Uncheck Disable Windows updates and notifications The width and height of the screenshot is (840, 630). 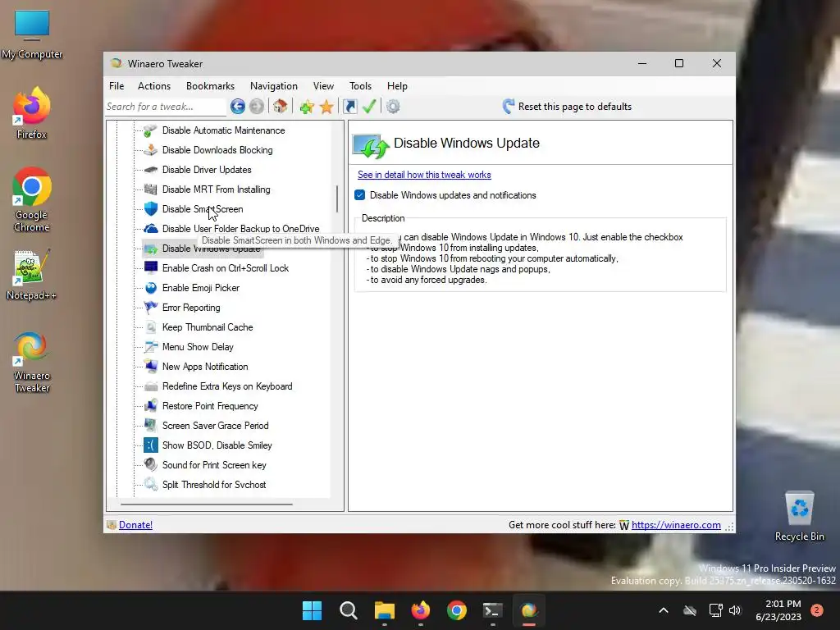click(360, 195)
